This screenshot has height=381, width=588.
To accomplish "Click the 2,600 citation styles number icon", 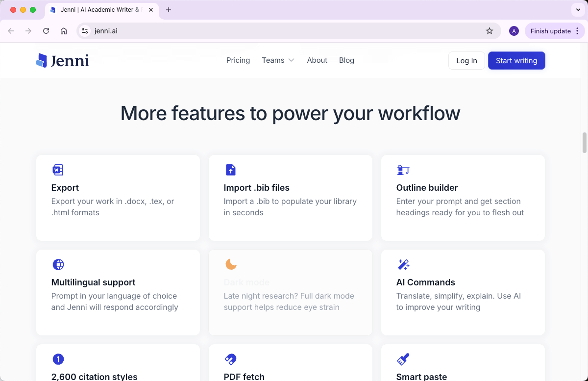I will pyautogui.click(x=58, y=359).
